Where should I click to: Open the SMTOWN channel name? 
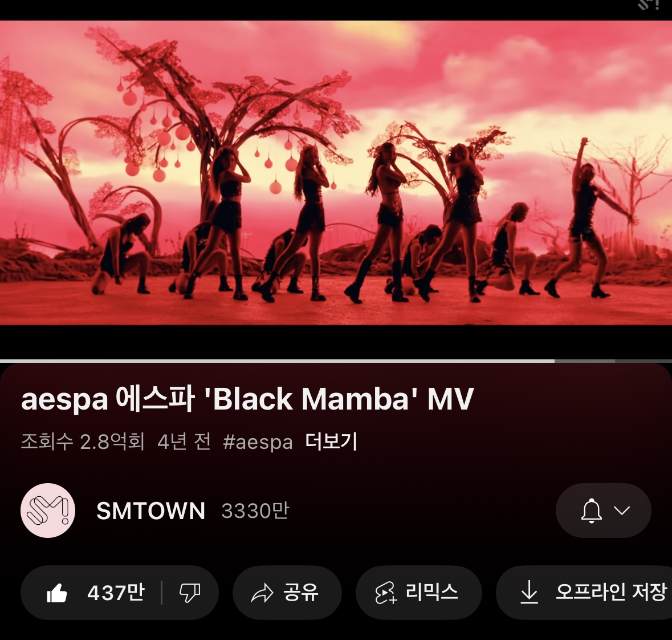point(151,511)
